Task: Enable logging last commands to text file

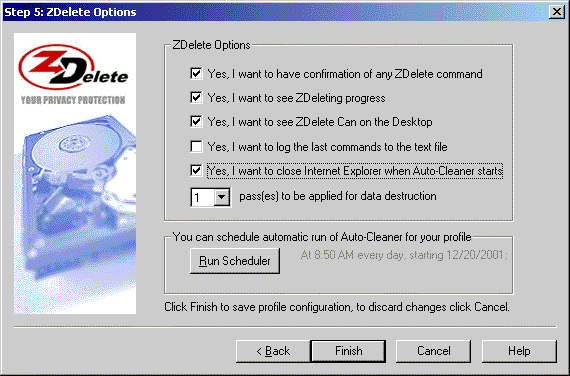Action: coord(196,147)
